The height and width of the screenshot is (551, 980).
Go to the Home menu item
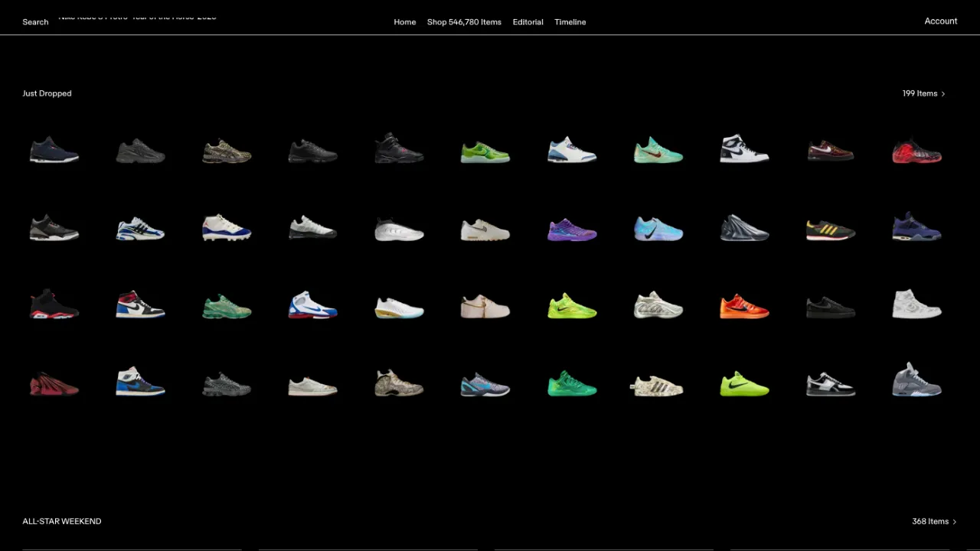[x=404, y=22]
